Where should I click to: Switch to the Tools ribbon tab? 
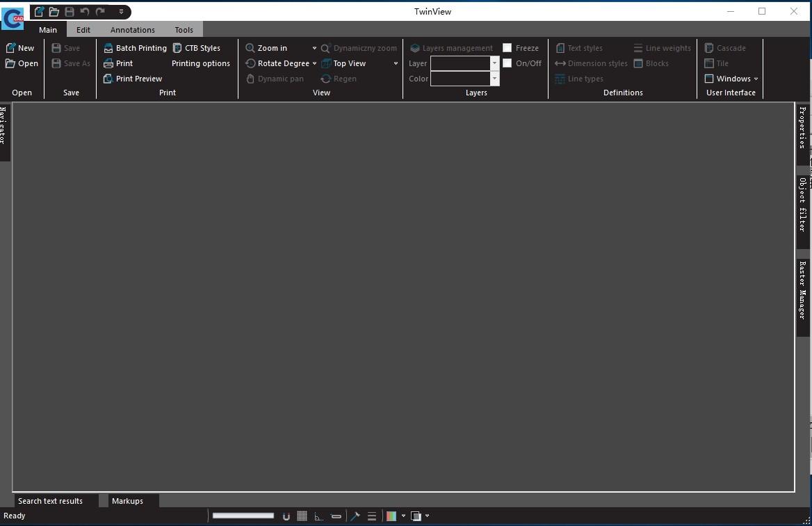tap(184, 30)
